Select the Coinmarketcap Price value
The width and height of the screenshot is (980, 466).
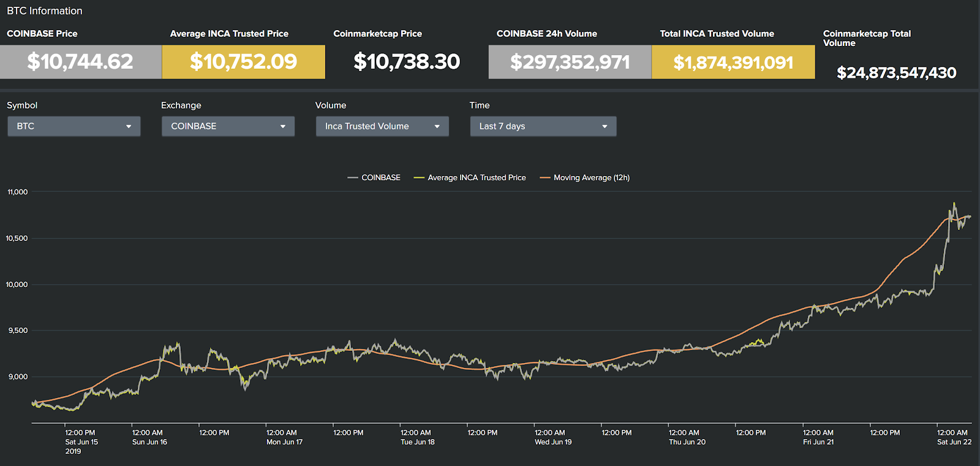coord(407,61)
